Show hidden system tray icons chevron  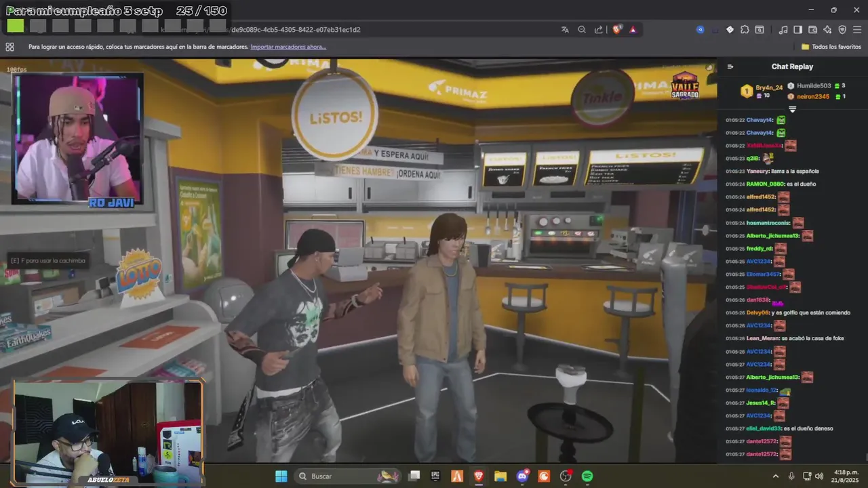click(x=776, y=476)
